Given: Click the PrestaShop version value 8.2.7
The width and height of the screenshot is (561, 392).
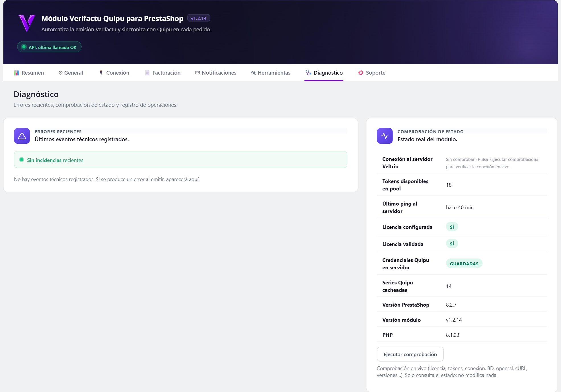Looking at the screenshot, I should 451,305.
